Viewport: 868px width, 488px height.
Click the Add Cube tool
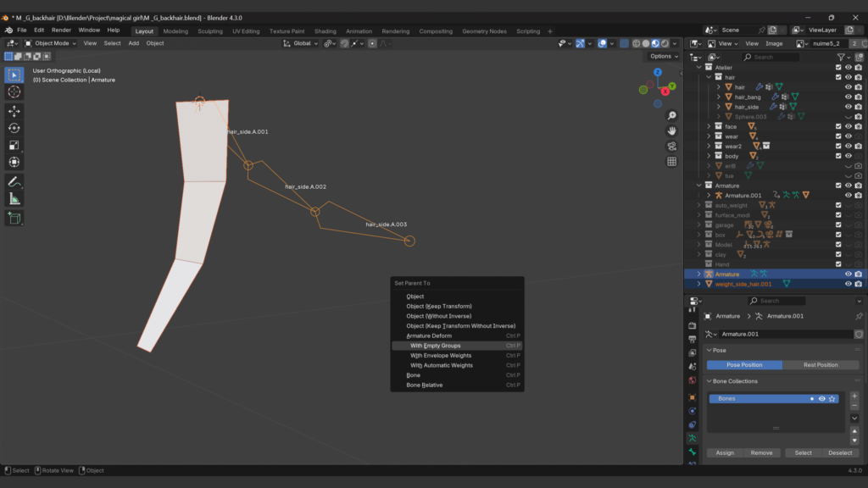[14, 218]
